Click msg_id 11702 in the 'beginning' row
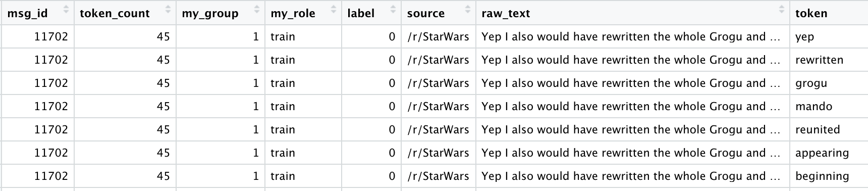 click(x=51, y=176)
